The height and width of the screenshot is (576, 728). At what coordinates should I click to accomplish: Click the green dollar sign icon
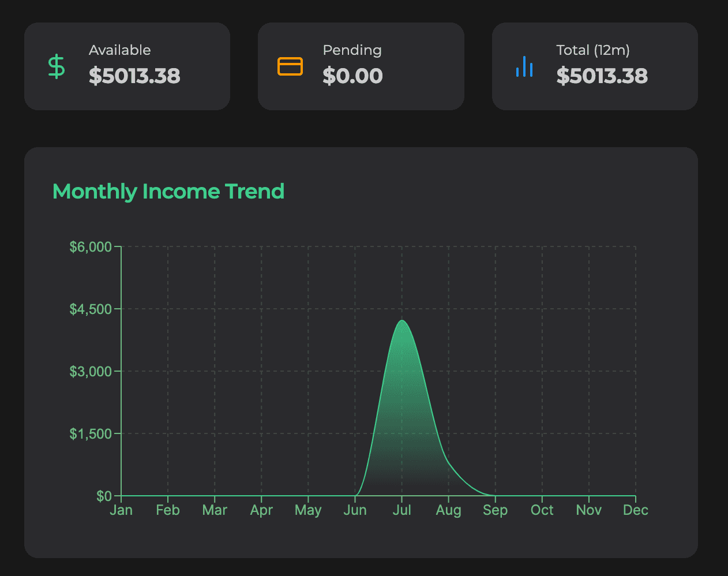[x=57, y=66]
